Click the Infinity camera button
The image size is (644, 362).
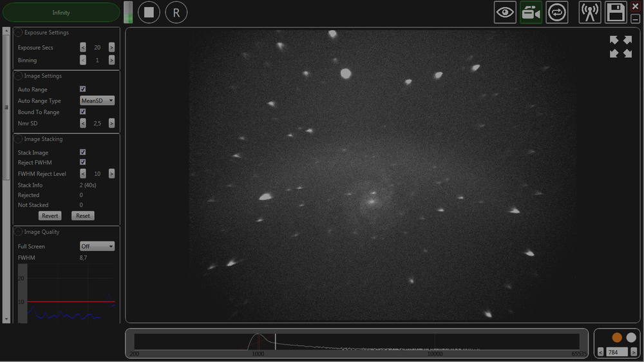click(61, 12)
